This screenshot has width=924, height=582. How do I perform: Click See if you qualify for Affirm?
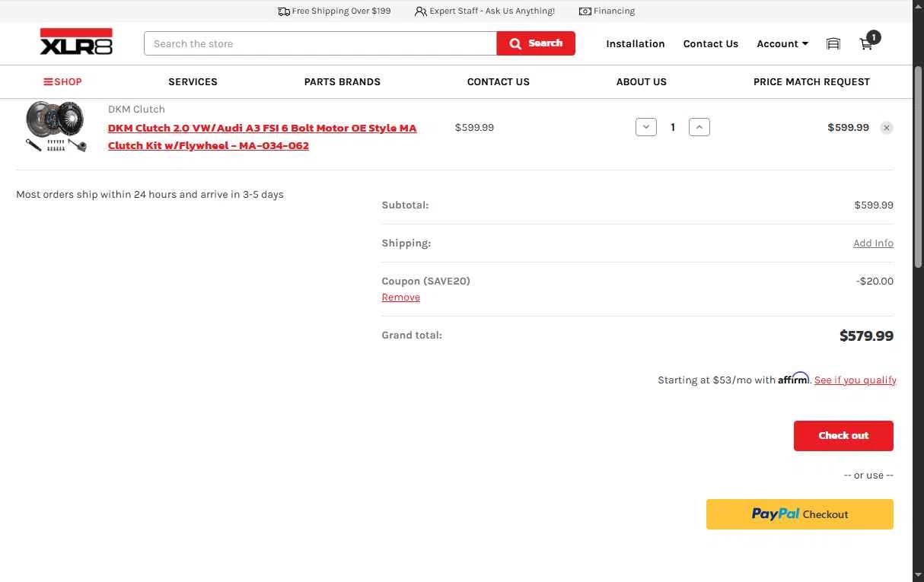pos(855,380)
